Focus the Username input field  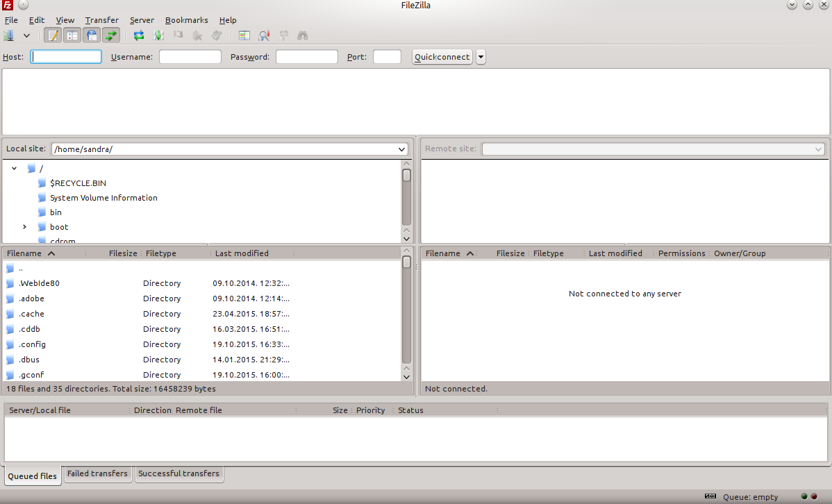[x=190, y=57]
